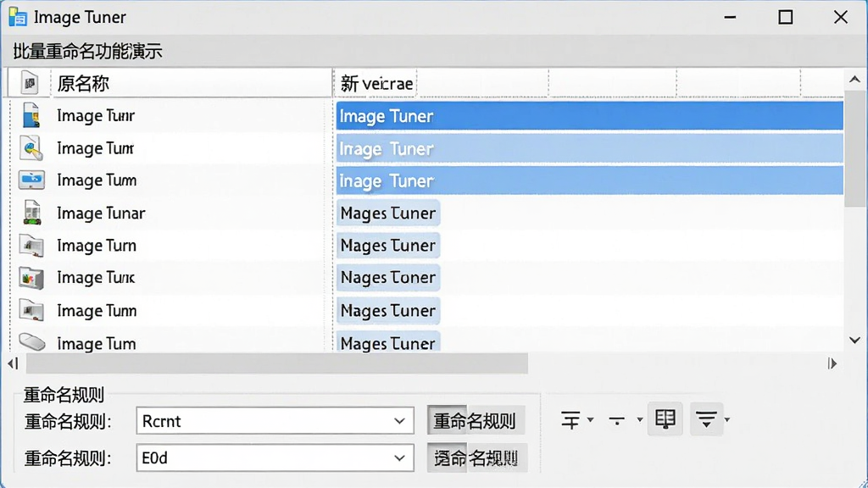This screenshot has width=868, height=488.
Task: Click the lower 适命名规则 button
Action: tap(476, 458)
